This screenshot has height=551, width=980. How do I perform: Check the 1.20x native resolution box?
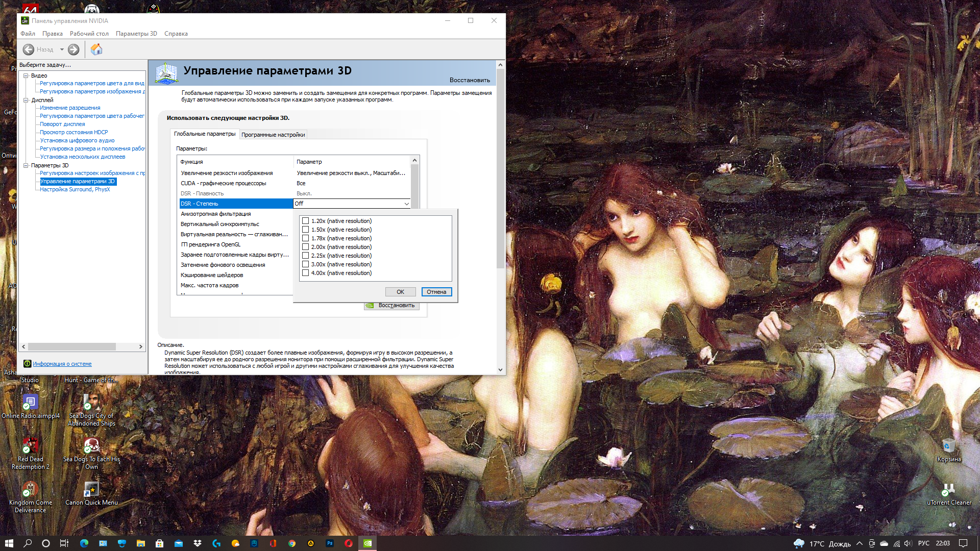[x=305, y=221]
